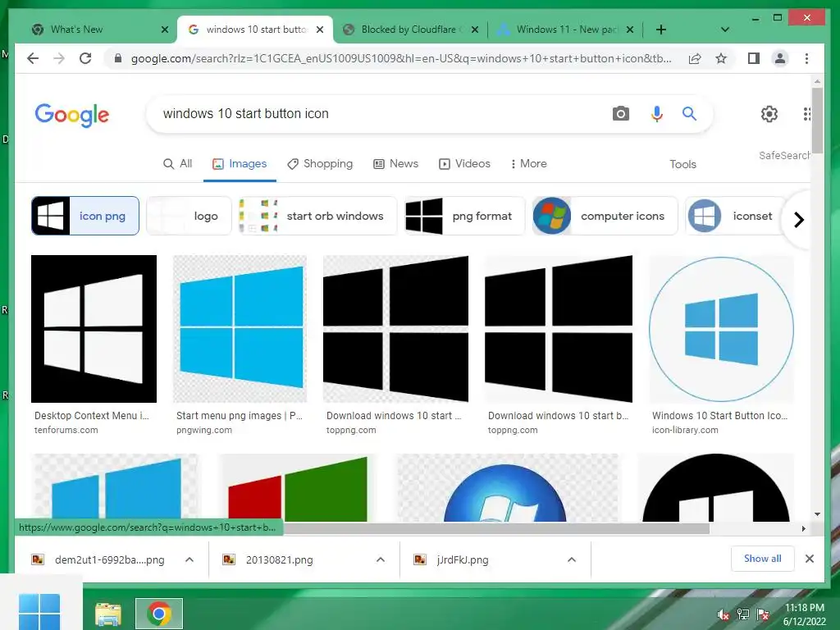Open Google apps grid icon
The image size is (840, 630).
pyautogui.click(x=806, y=113)
